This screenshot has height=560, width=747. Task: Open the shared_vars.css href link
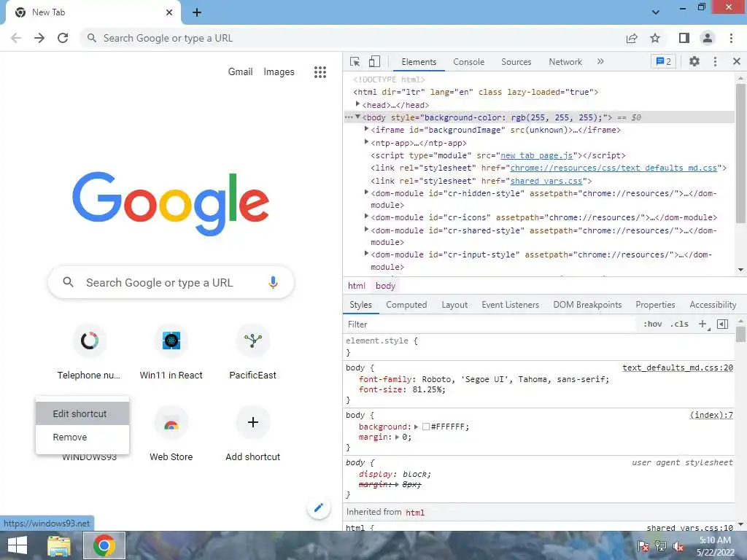pos(546,181)
